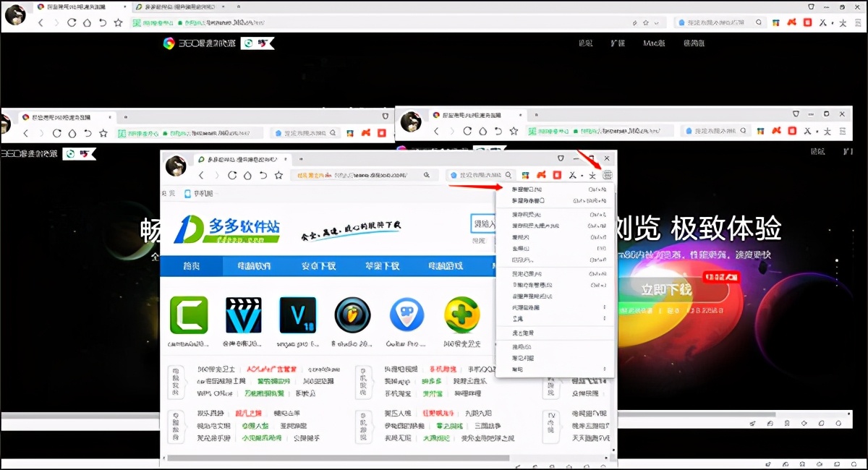The height and width of the screenshot is (470, 868).
Task: Toggle the bookmark star in the address bar
Action: [280, 175]
